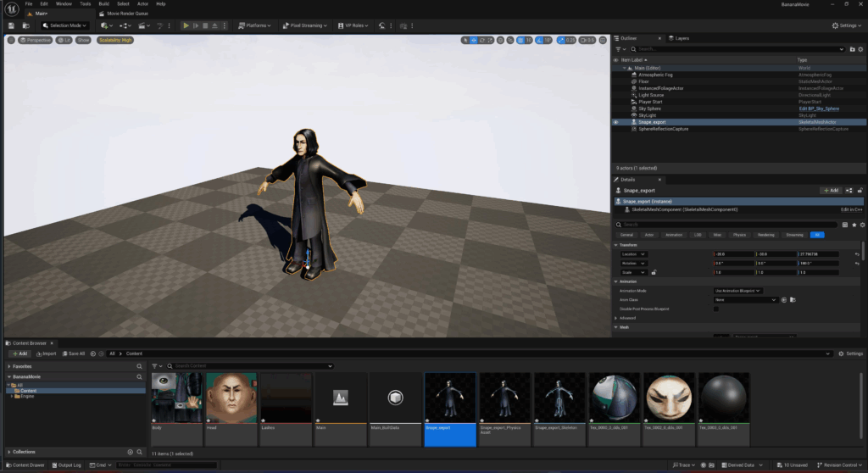Click the Details favorites star icon
This screenshot has height=473, width=868.
(854, 225)
